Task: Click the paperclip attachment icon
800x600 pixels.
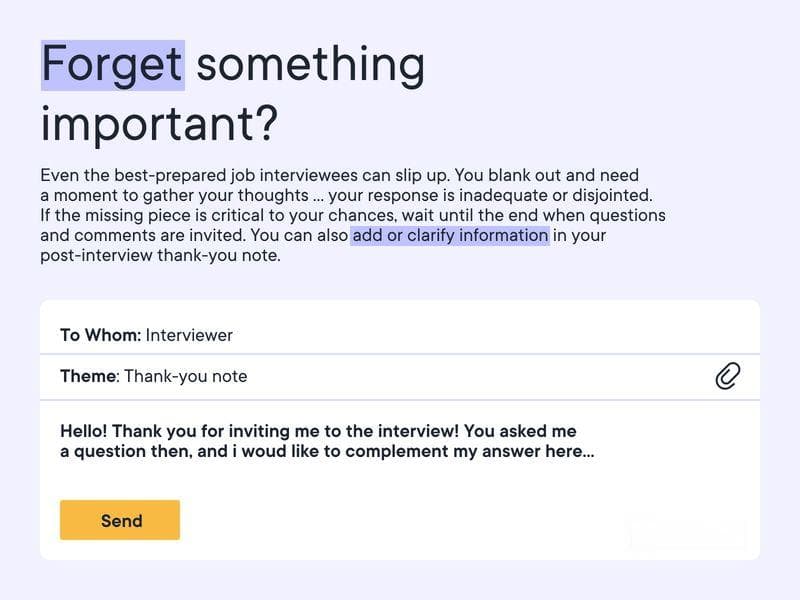Action: 728,376
